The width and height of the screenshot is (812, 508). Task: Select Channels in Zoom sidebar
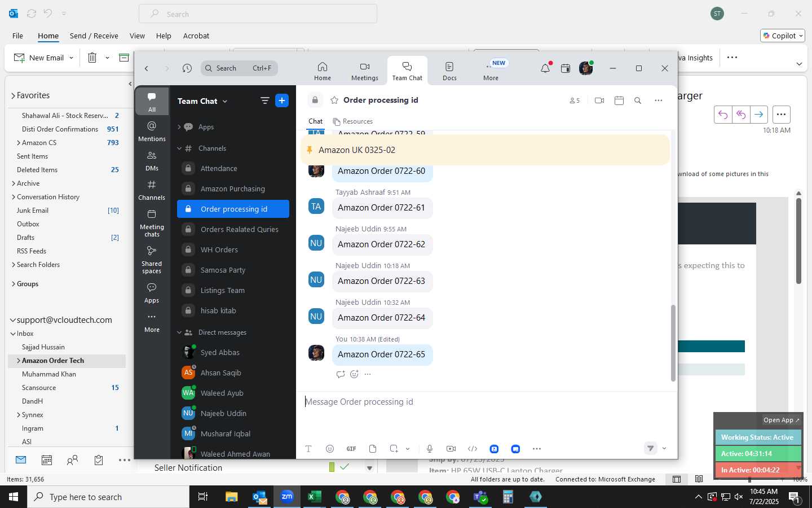(152, 190)
